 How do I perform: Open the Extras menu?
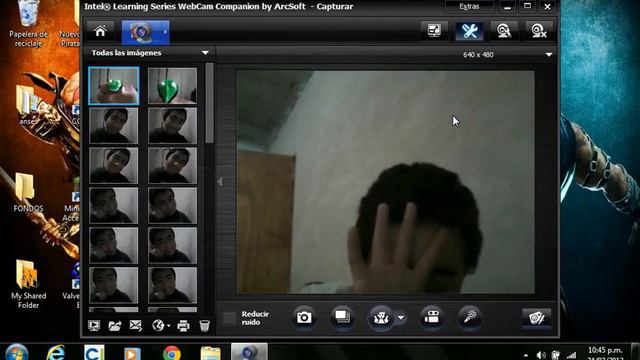pos(469,7)
